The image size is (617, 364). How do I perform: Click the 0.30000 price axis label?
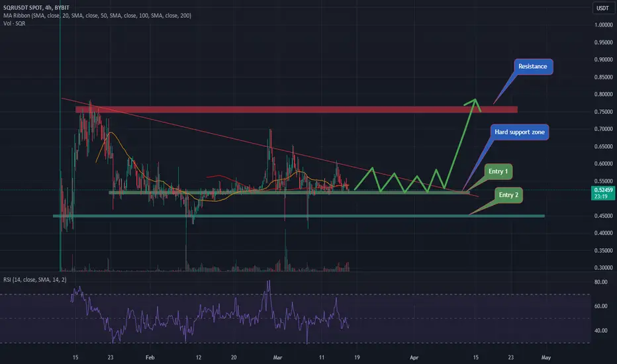click(603, 267)
